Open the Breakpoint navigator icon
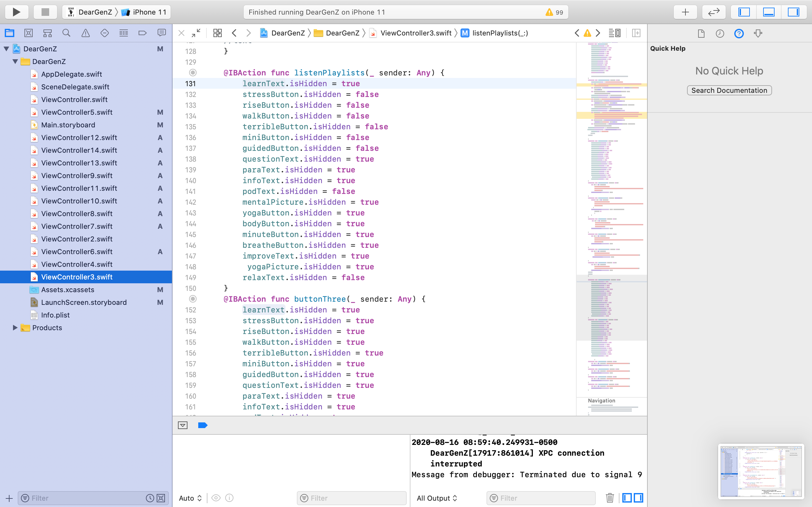The height and width of the screenshot is (507, 812). 143,33
